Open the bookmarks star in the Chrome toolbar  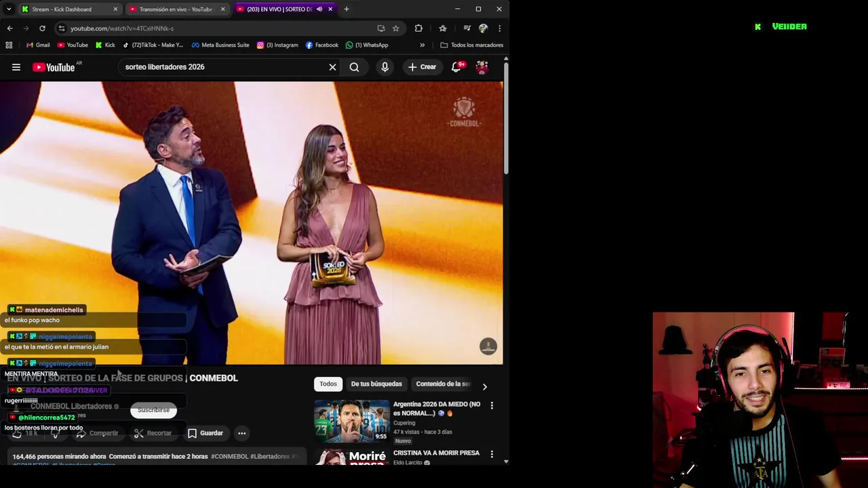pyautogui.click(x=443, y=28)
